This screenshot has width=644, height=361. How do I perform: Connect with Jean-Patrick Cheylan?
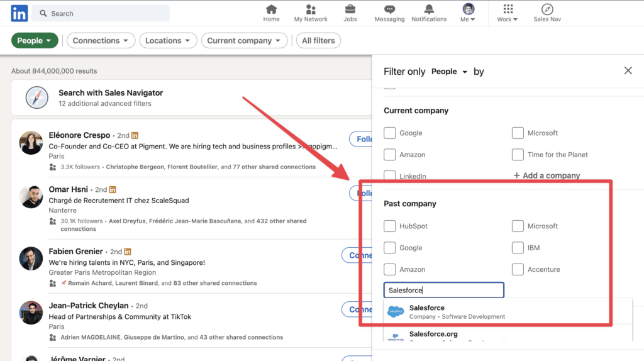(357, 309)
